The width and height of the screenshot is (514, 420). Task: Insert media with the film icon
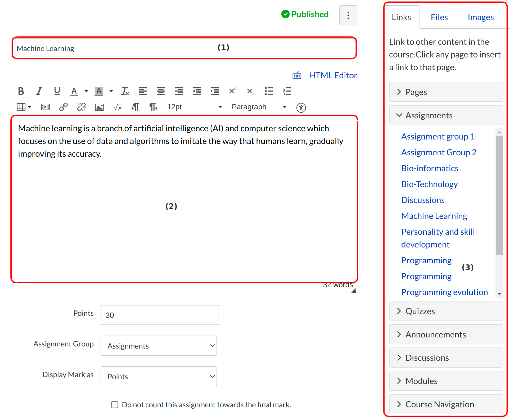click(x=45, y=107)
